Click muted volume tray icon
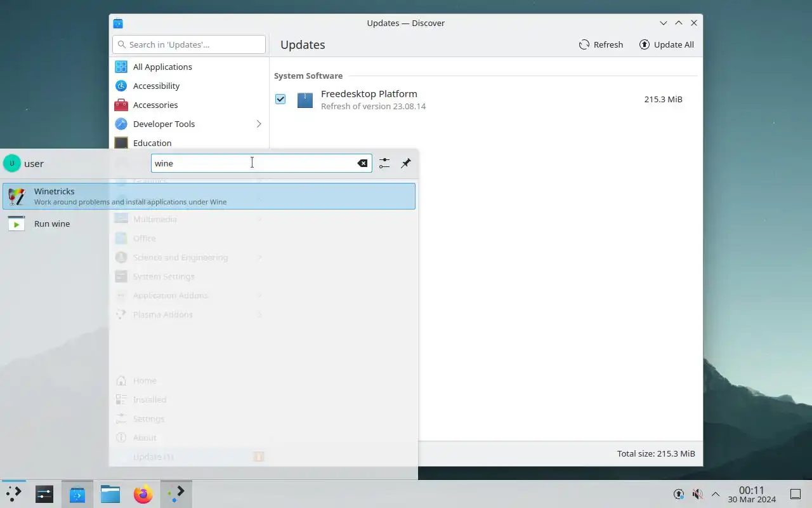 [x=697, y=494]
